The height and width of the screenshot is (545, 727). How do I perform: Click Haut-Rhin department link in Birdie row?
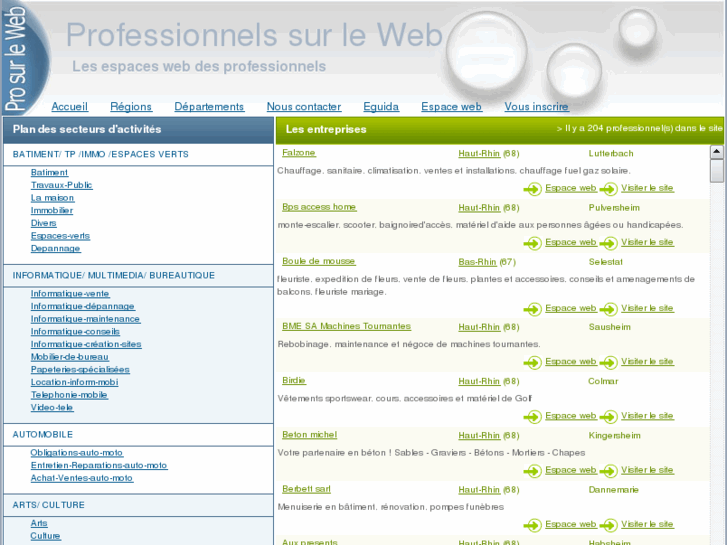coord(479,381)
